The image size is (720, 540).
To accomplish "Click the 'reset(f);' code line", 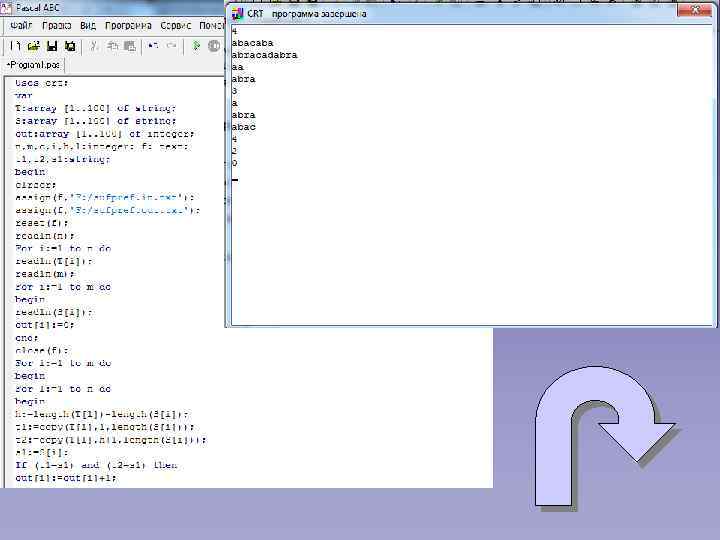I will click(x=42, y=223).
